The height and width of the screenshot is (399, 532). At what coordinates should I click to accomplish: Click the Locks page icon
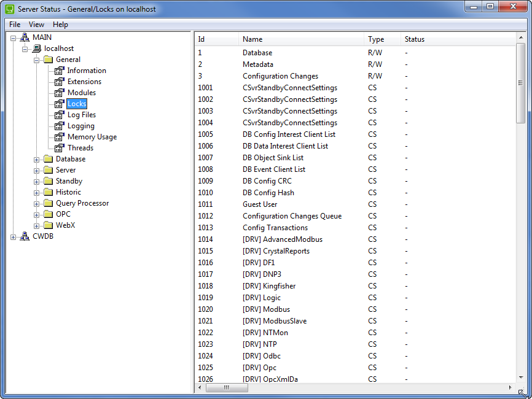[x=60, y=104]
